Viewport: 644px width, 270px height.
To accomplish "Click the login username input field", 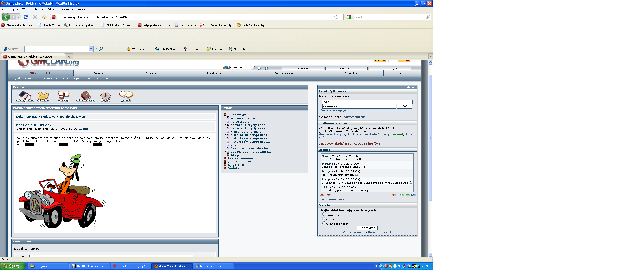I will click(367, 102).
